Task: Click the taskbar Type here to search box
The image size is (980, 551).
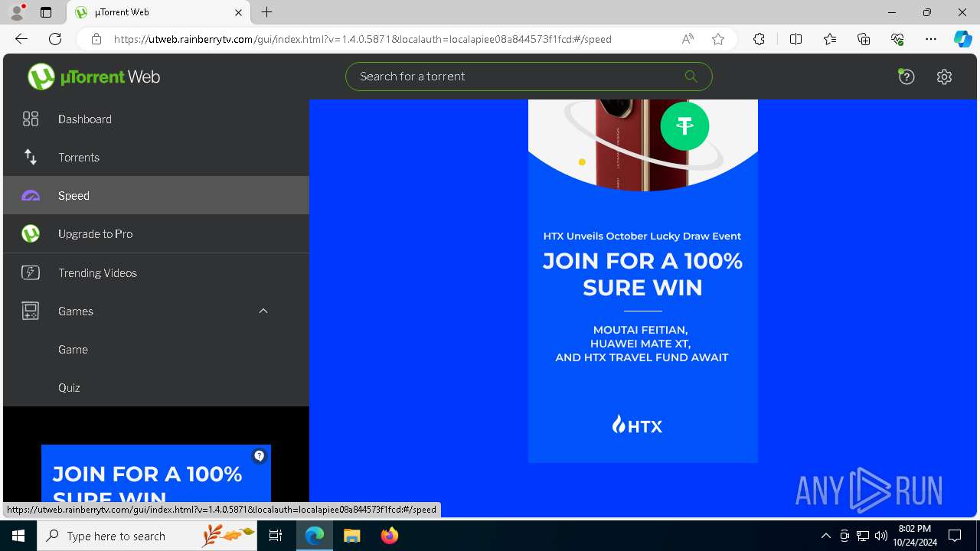Action: 147,536
